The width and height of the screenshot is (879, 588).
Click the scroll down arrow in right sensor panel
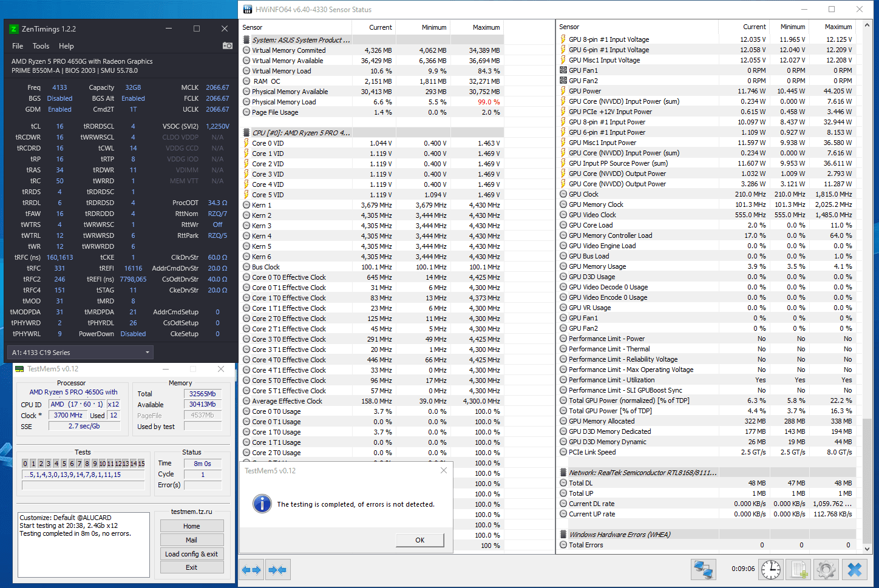coord(867,549)
